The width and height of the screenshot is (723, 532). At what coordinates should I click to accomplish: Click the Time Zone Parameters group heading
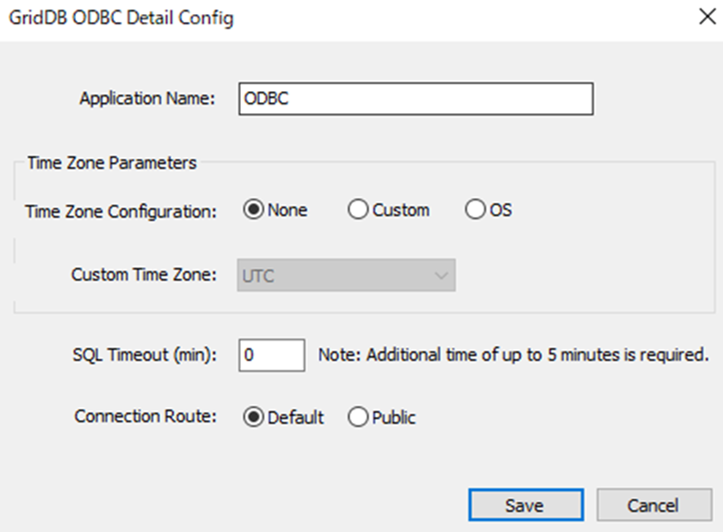[x=112, y=162]
